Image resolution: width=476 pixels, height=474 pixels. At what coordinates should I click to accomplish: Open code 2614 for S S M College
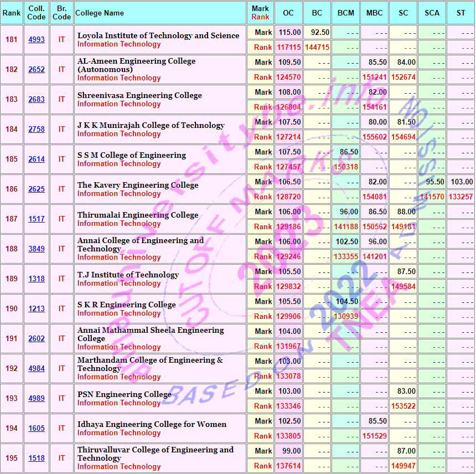coord(37,159)
